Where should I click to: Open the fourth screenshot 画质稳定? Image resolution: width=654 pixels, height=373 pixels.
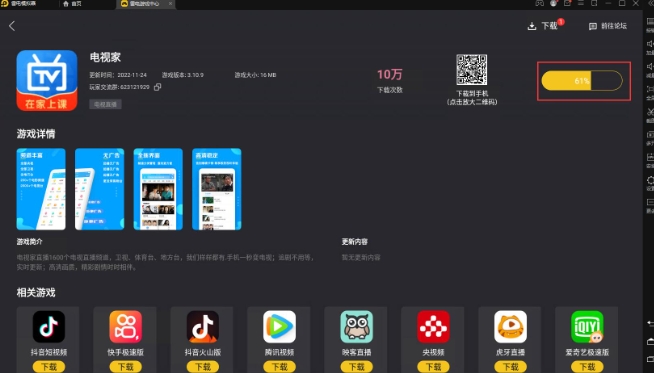pos(216,189)
